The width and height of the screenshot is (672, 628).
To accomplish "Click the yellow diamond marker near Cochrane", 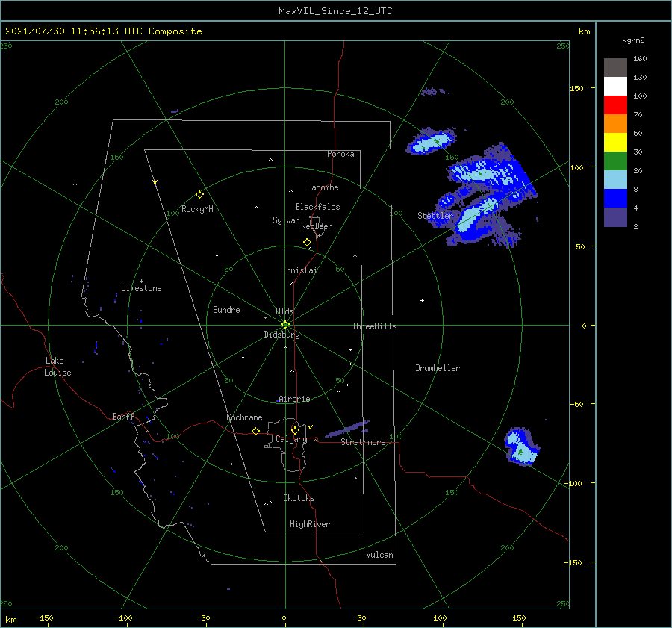I will (x=255, y=431).
